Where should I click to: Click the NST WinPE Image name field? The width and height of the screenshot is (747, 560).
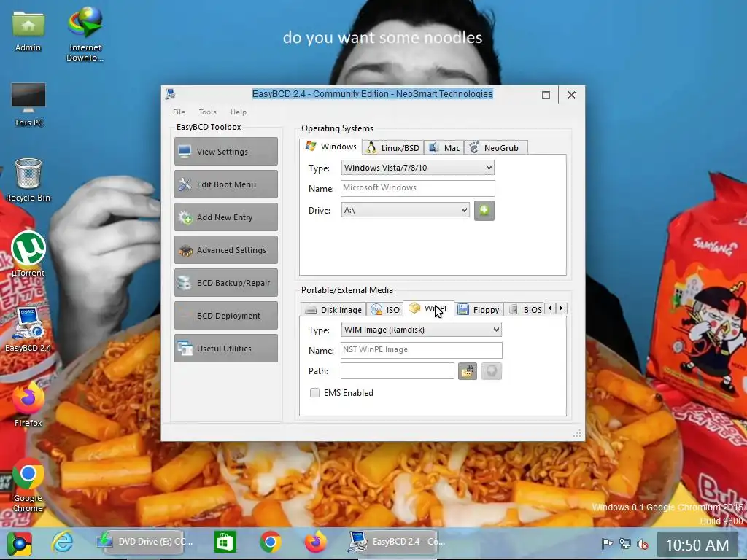421,350
